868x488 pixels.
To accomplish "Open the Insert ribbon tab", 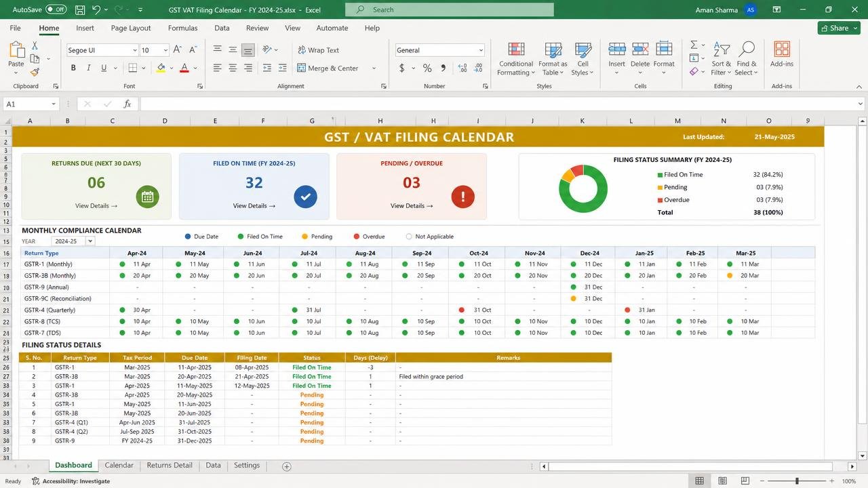I will pos(85,28).
